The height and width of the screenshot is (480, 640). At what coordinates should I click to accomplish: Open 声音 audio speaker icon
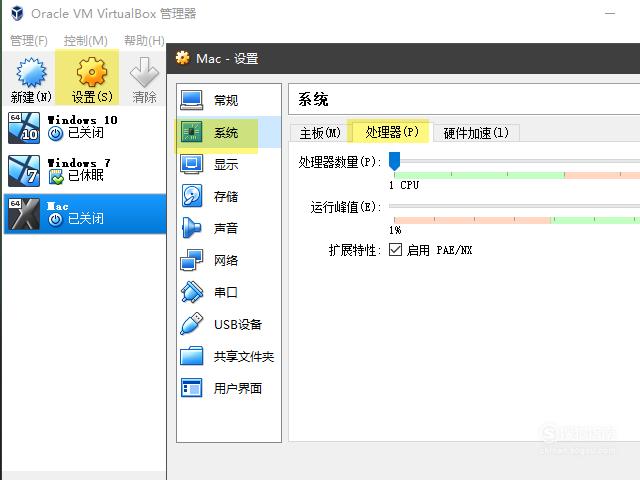click(191, 228)
